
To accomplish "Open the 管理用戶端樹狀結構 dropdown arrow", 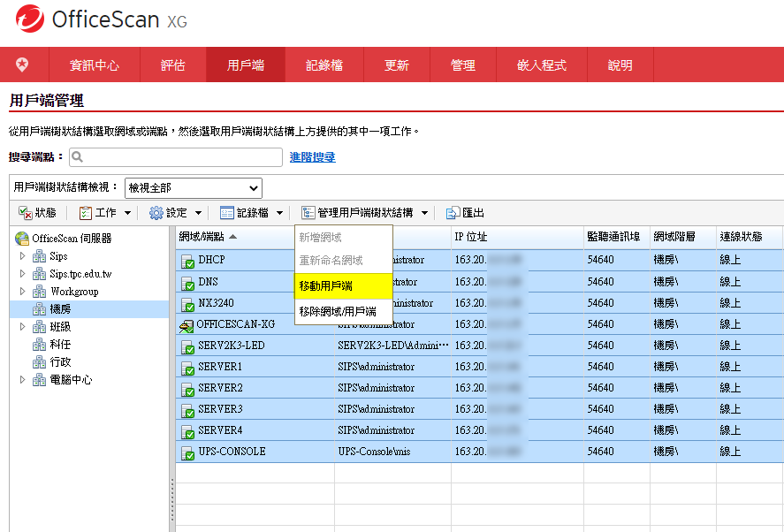I will 424,213.
